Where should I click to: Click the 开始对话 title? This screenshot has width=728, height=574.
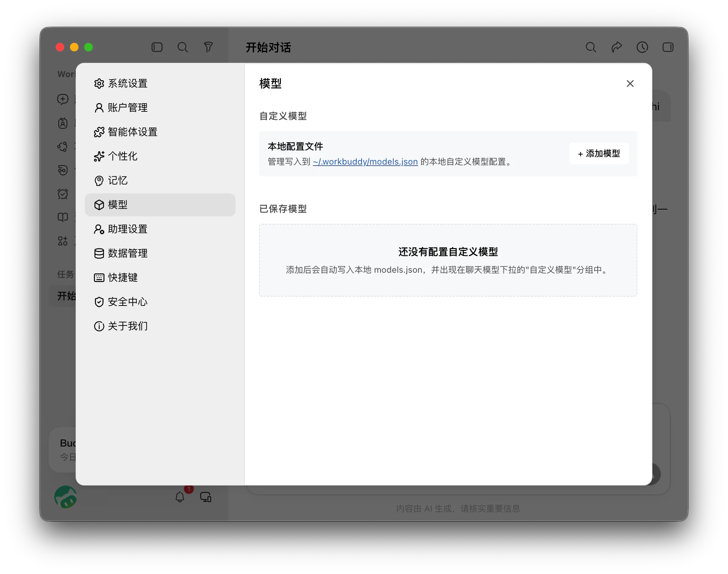click(268, 47)
